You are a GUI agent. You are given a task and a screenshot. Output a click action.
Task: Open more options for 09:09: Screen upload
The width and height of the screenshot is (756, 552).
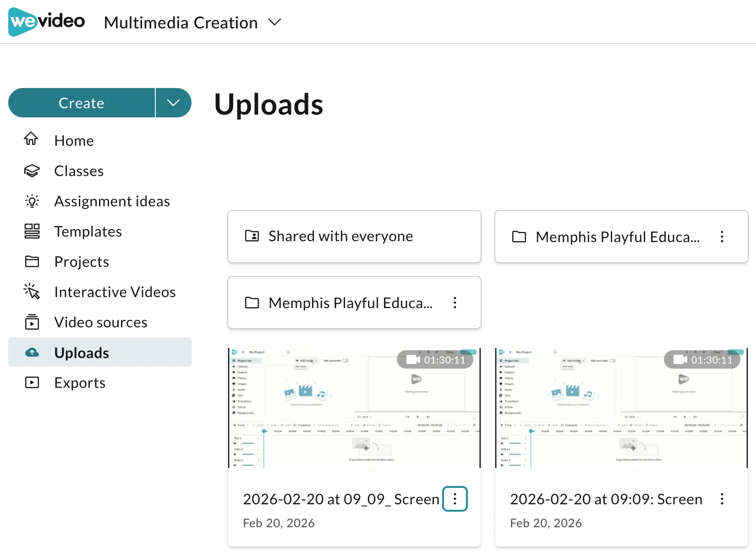[x=722, y=499]
